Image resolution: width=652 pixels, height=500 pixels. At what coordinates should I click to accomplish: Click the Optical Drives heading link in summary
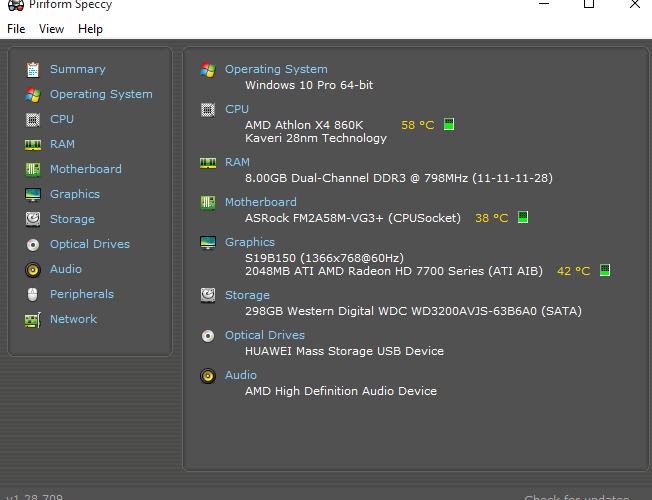click(265, 335)
